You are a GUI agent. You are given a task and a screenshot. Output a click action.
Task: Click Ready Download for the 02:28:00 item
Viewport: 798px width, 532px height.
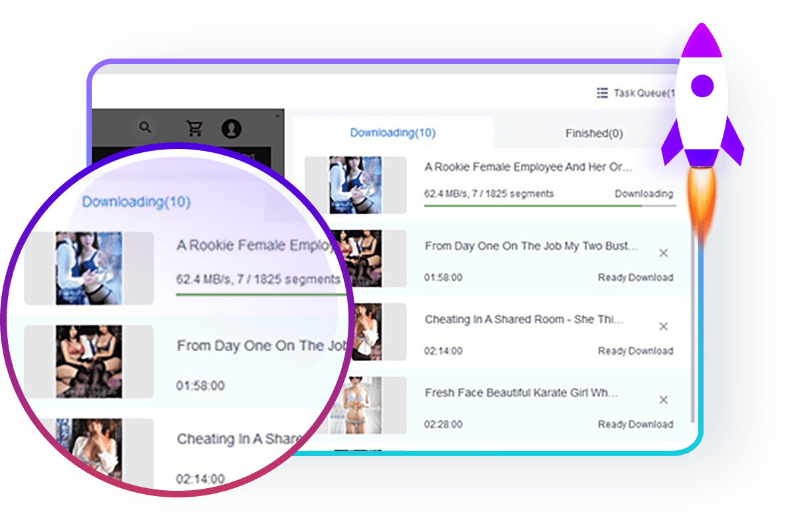(x=635, y=424)
